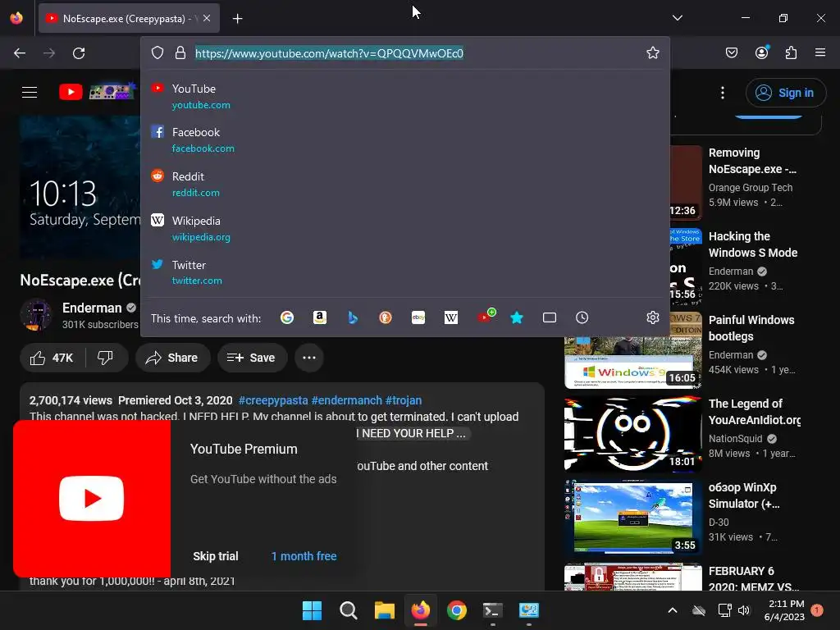This screenshot has width=840, height=630.
Task: Share the video
Action: pos(172,358)
